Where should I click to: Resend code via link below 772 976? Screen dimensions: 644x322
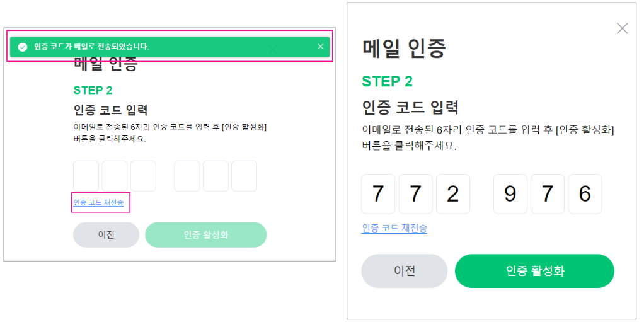pyautogui.click(x=394, y=228)
